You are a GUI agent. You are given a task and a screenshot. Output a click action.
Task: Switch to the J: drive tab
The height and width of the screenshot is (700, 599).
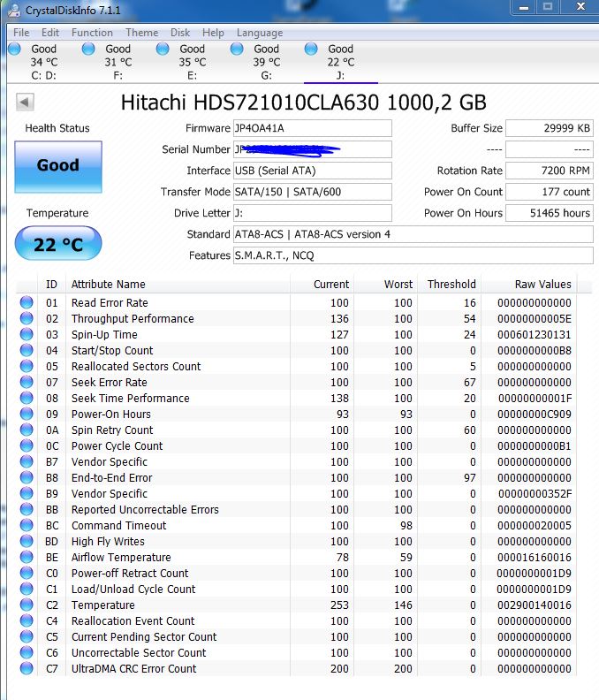pos(340,62)
